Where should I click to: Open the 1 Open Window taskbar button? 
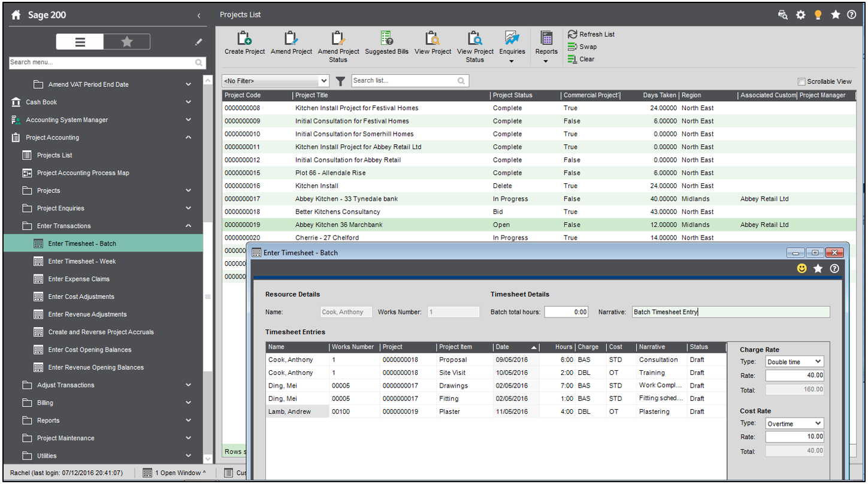click(174, 473)
